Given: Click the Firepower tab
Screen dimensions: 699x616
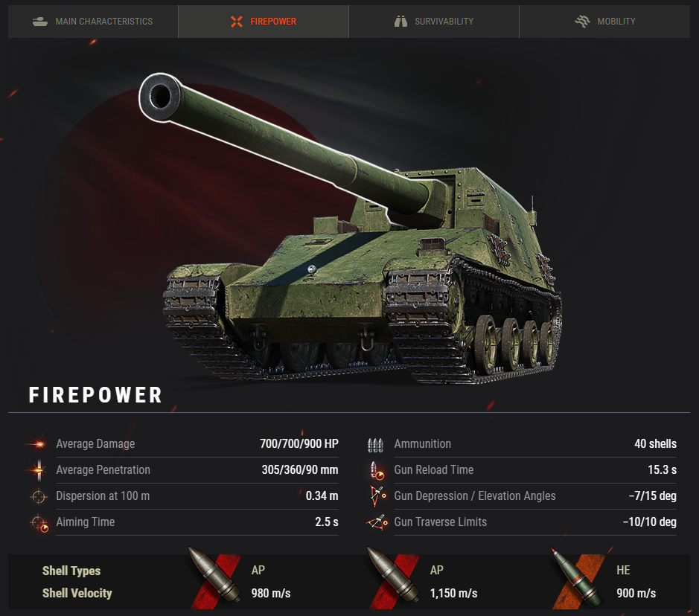Looking at the screenshot, I should tap(264, 22).
